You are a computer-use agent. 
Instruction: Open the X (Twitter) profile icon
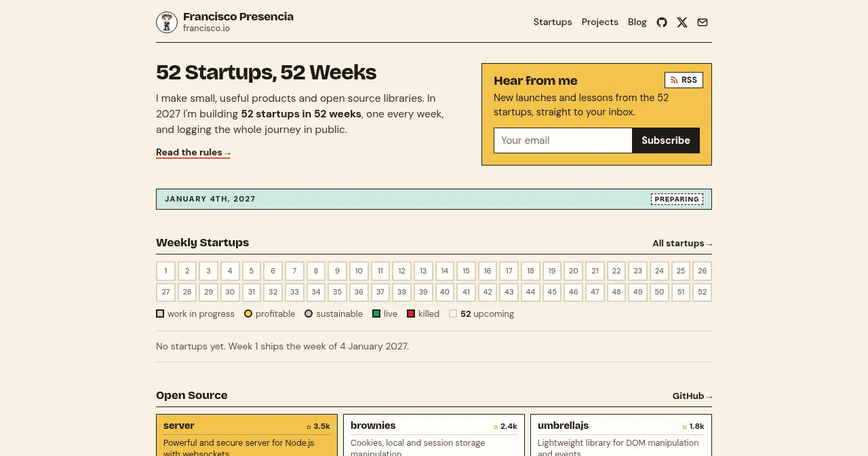[682, 22]
